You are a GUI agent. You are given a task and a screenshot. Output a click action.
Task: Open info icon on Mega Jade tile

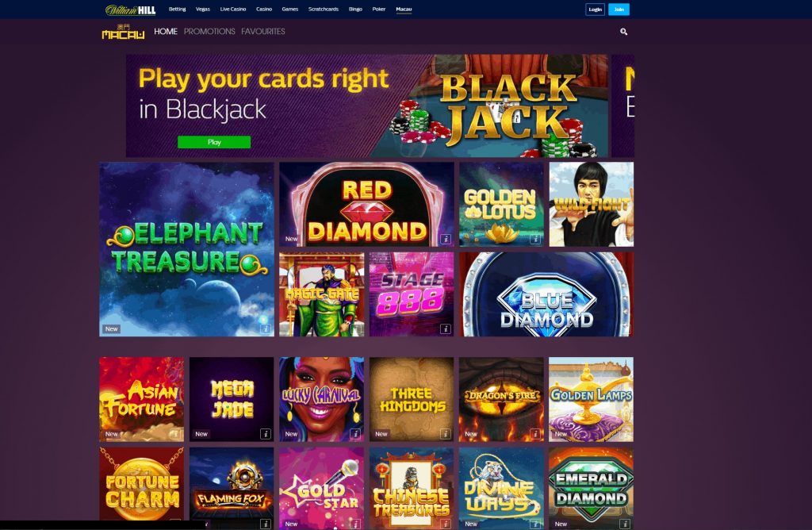pos(265,434)
